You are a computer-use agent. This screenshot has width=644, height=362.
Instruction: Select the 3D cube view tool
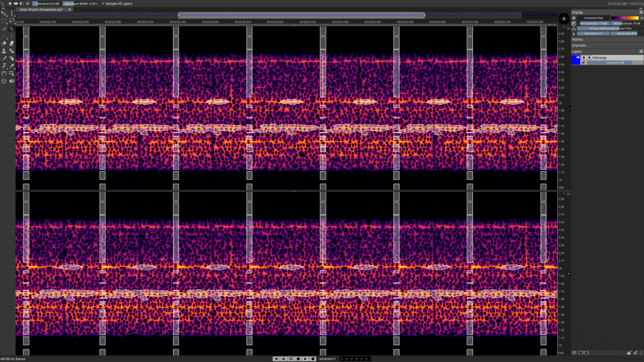[x=4, y=81]
